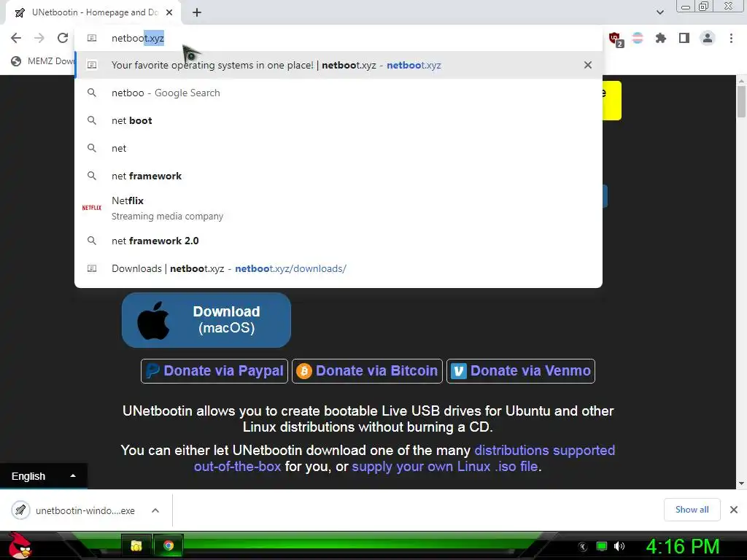Click the Chrome taskbar icon
The image size is (747, 560).
tap(169, 545)
